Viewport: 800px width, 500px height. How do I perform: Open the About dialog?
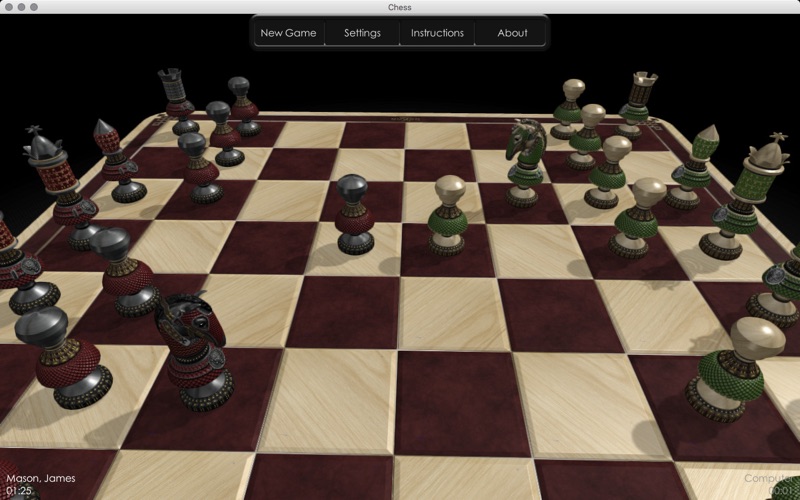click(x=512, y=33)
